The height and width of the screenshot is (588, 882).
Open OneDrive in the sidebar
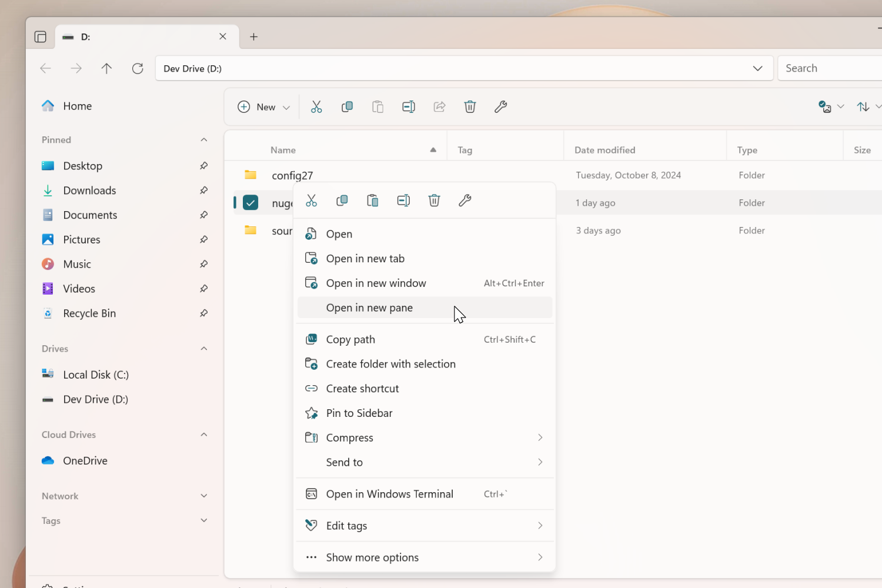pyautogui.click(x=125, y=460)
